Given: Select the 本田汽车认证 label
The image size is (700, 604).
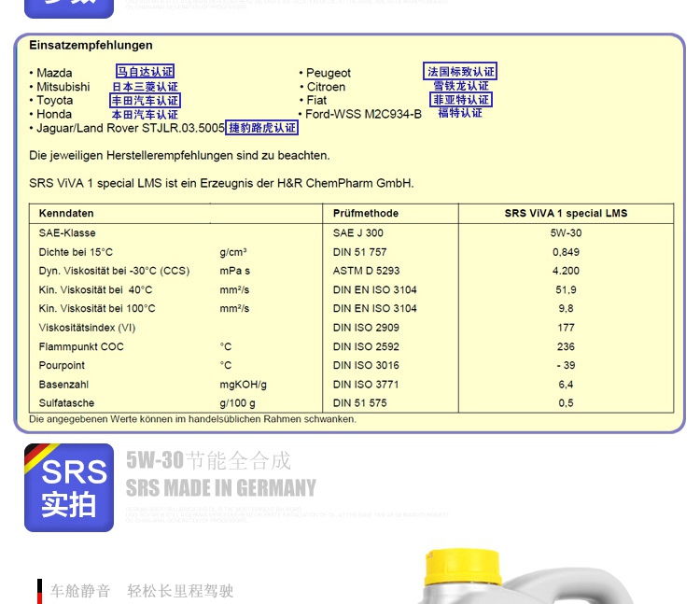Looking at the screenshot, I should (x=145, y=115).
